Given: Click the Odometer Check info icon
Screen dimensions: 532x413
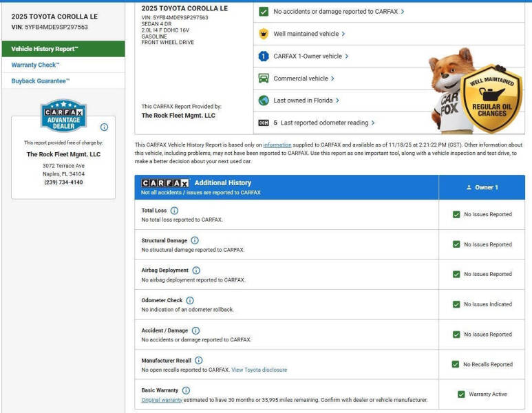Looking at the screenshot, I should click(190, 300).
